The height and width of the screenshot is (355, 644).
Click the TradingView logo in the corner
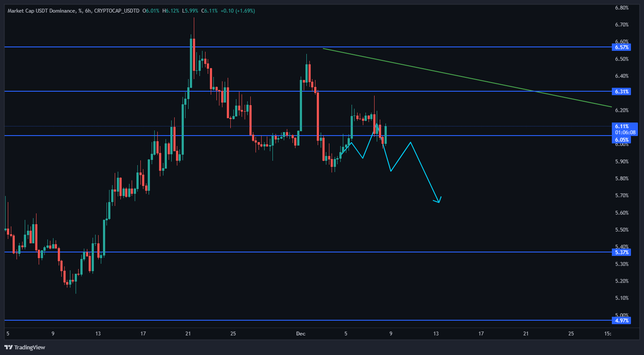pos(25,347)
